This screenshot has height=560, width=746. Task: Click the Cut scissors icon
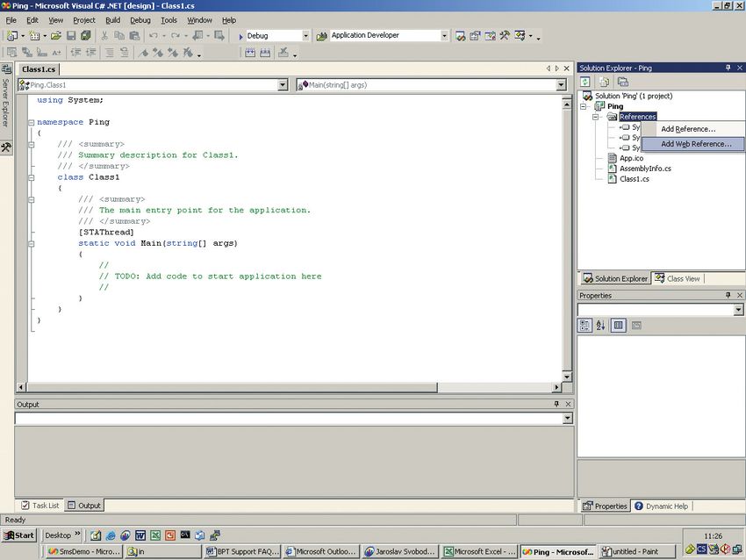coord(104,36)
